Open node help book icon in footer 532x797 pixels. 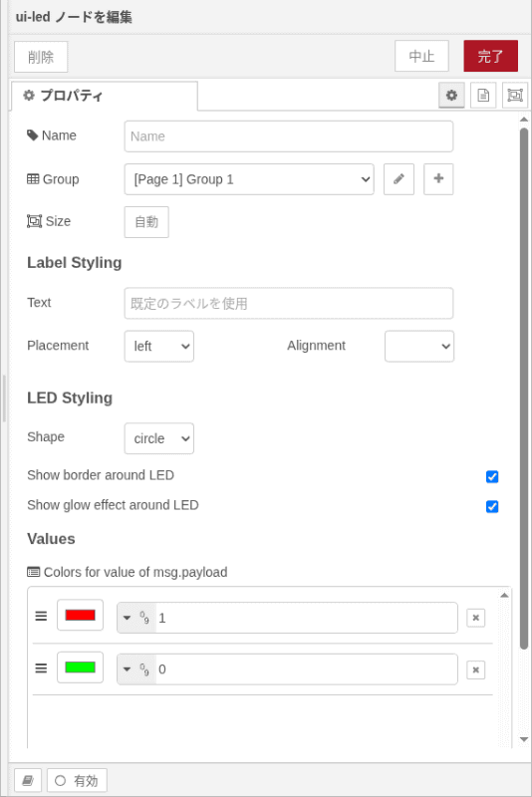[x=28, y=780]
